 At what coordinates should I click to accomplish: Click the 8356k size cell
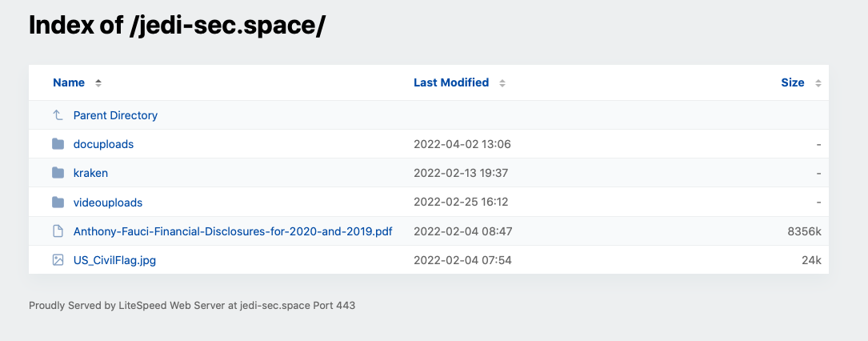coord(804,231)
